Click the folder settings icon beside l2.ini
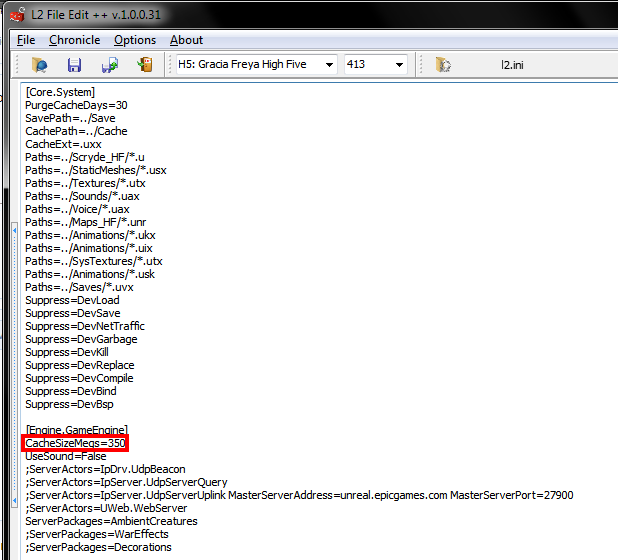The height and width of the screenshot is (560, 618). coord(443,65)
